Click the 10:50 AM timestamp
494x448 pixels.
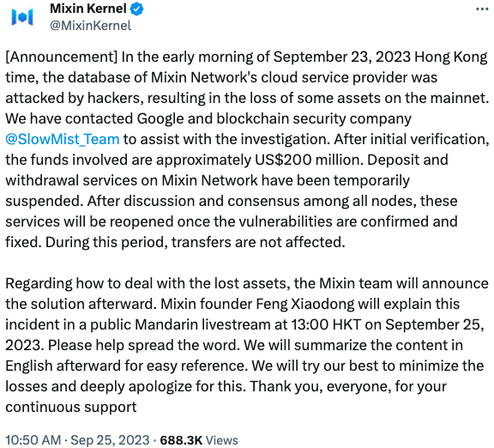(33, 439)
